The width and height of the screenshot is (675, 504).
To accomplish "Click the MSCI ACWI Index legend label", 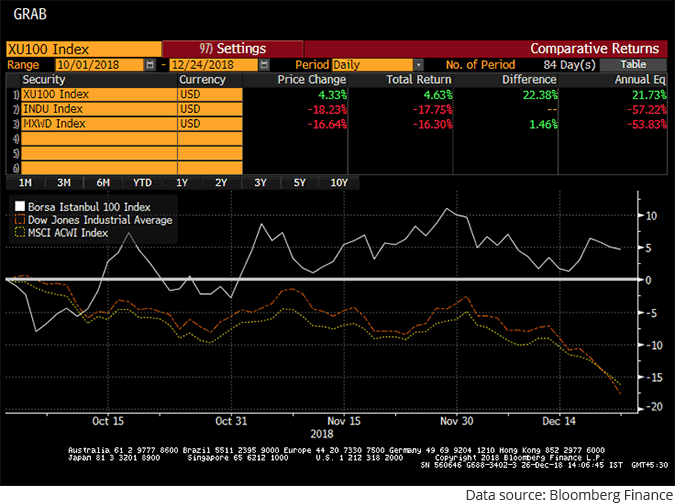I will point(68,233).
